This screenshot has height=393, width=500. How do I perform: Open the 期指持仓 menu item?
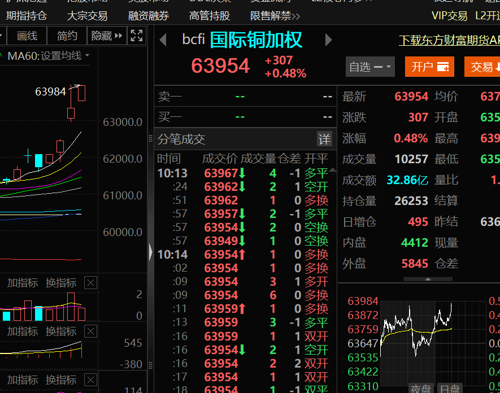coord(26,16)
